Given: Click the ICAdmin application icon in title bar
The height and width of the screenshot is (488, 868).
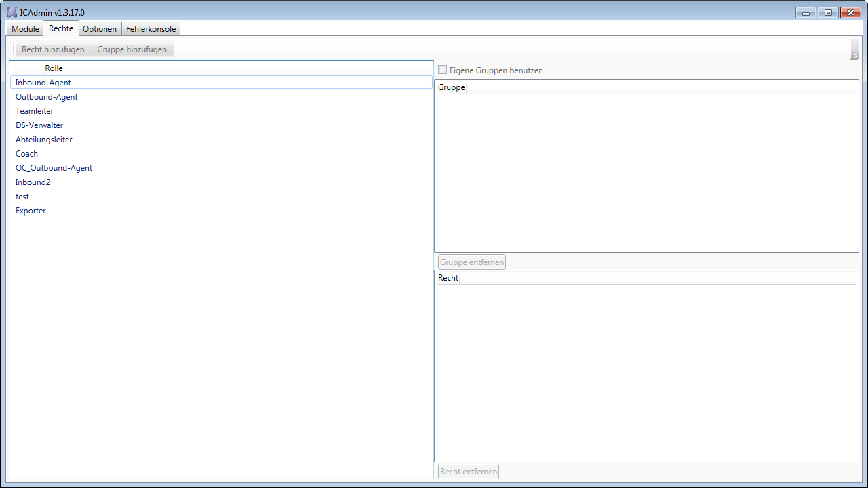Looking at the screenshot, I should (12, 12).
